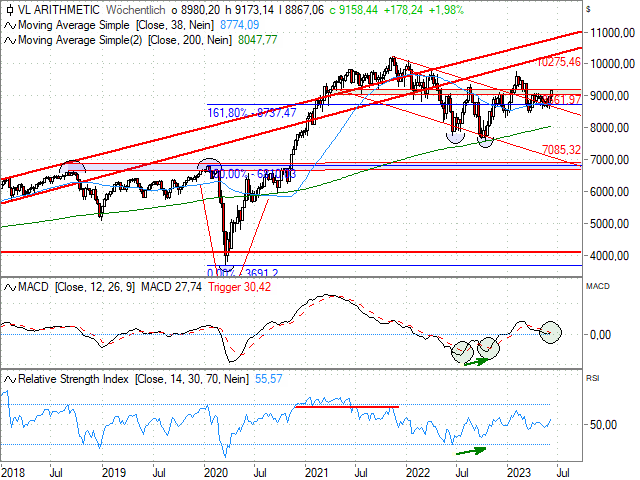The height and width of the screenshot is (480, 640).
Task: Click the open price value 8980,20
Action: 200,10
